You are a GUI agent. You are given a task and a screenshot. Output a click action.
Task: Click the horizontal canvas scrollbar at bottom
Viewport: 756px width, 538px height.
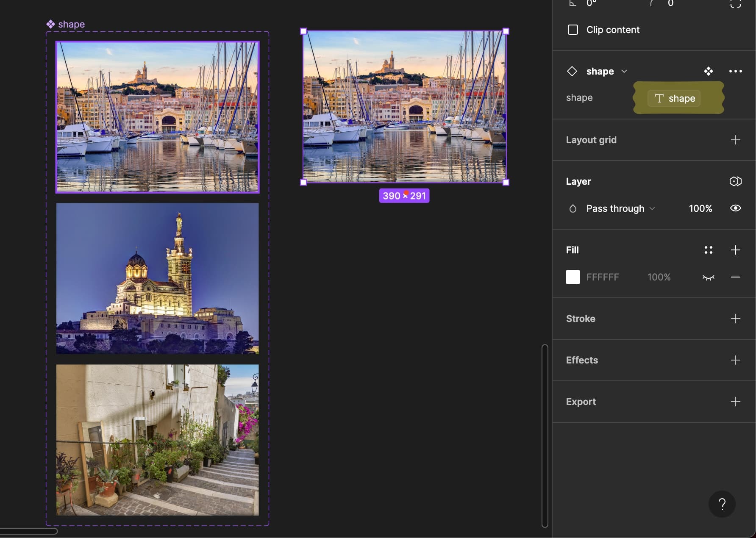pyautogui.click(x=28, y=531)
